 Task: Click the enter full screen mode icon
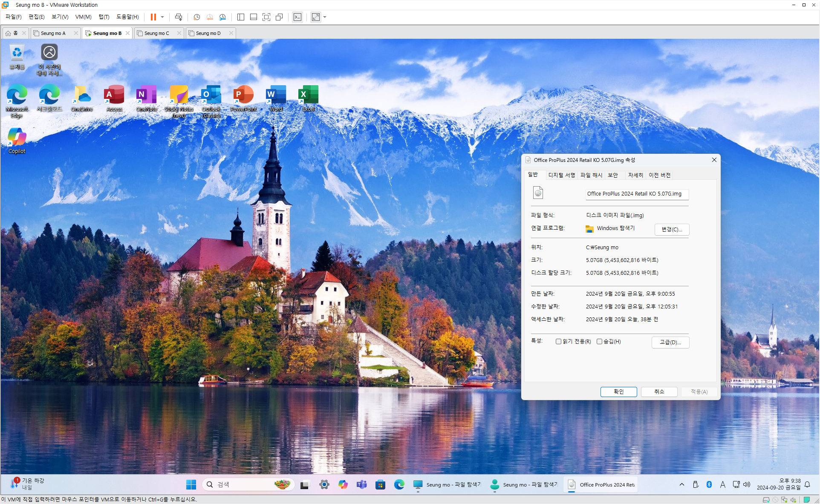coord(266,17)
